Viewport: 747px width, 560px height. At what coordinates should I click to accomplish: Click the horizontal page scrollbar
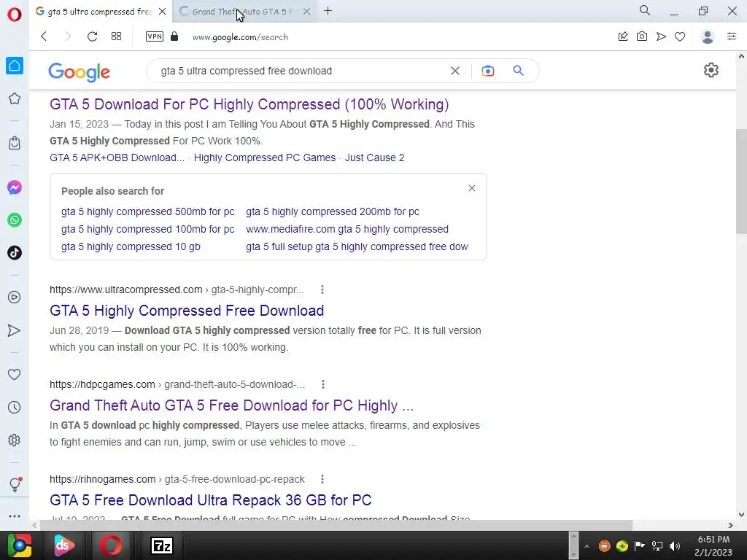point(336,525)
